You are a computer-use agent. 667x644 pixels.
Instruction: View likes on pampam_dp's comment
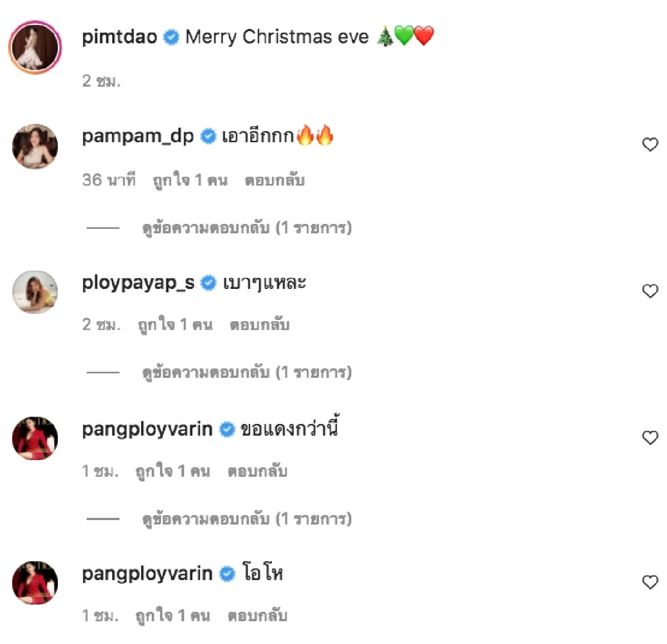coord(190,180)
